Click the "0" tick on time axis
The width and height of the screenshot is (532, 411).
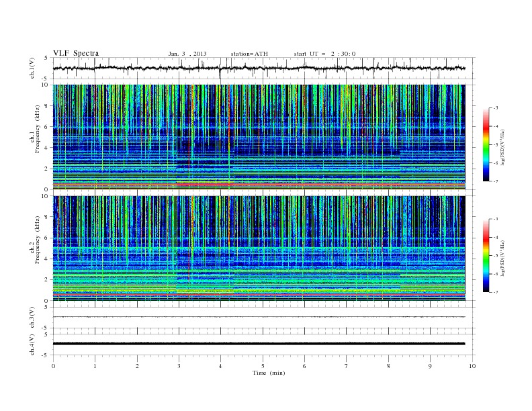(53, 366)
